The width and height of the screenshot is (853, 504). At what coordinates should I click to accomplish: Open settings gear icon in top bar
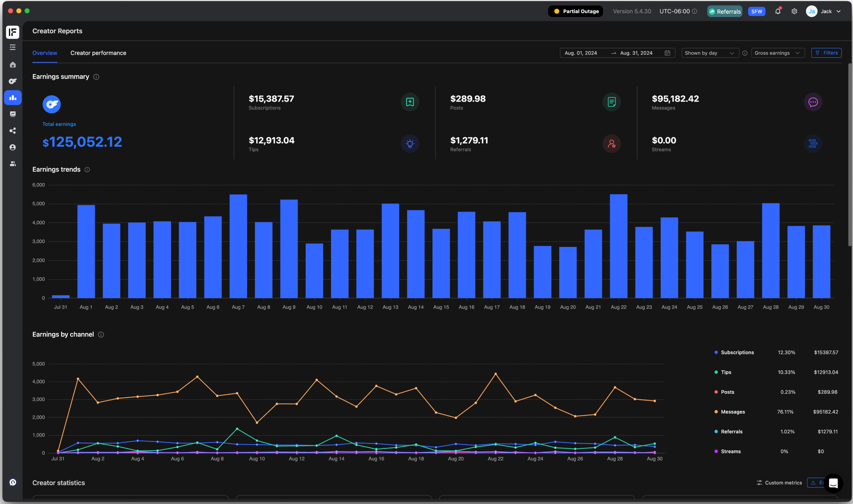click(794, 12)
